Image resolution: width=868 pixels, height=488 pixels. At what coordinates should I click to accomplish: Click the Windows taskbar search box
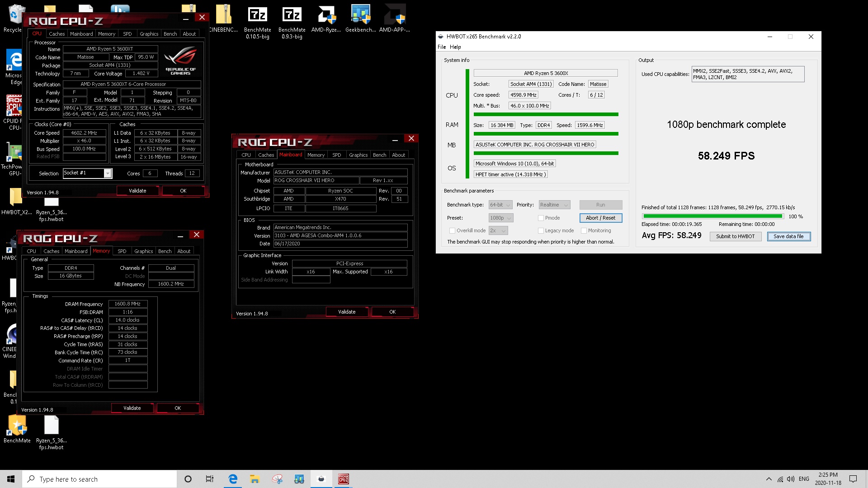pyautogui.click(x=99, y=479)
